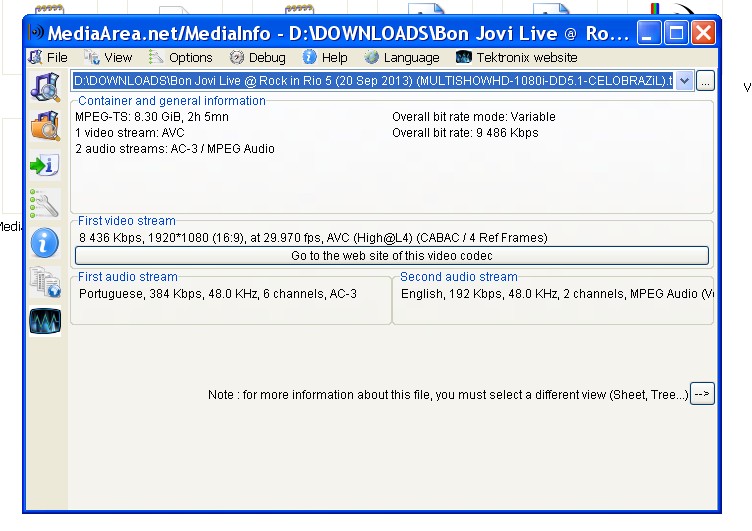This screenshot has width=752, height=531.
Task: Click the 'First video stream' heading
Action: (x=127, y=221)
